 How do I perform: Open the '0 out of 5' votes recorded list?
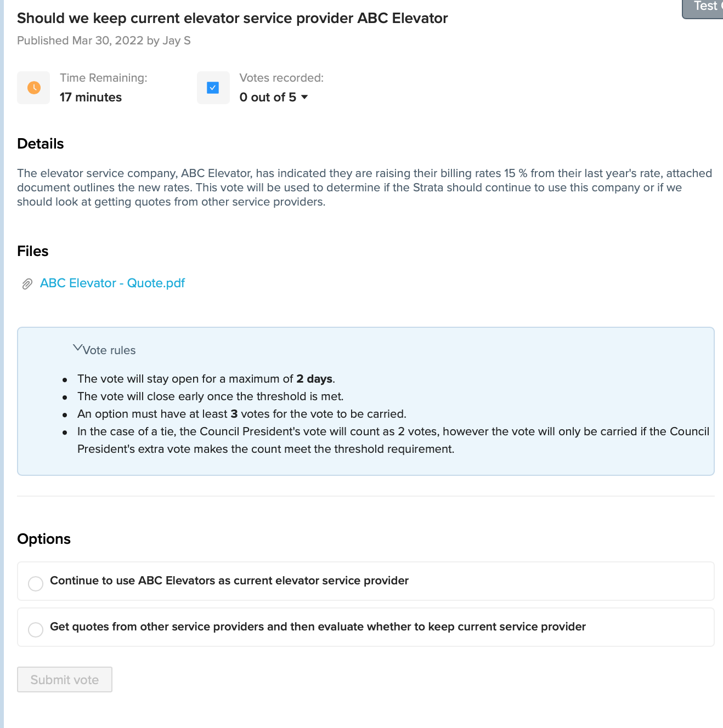274,97
